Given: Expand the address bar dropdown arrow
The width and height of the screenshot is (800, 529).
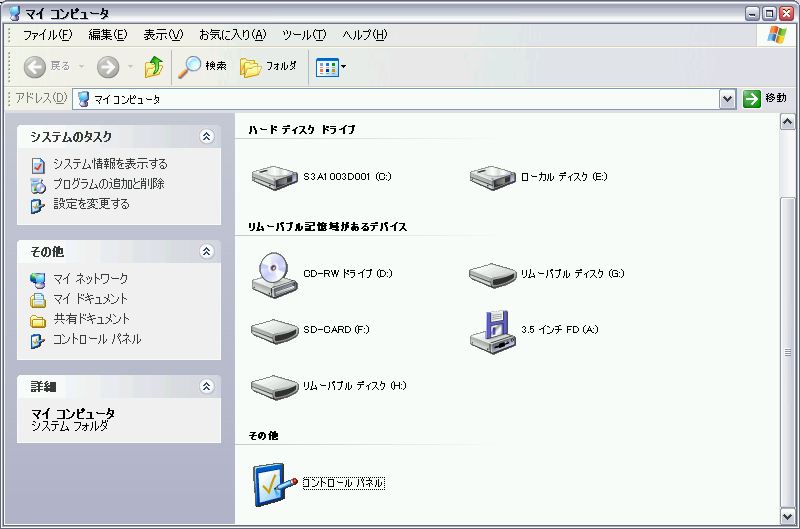Looking at the screenshot, I should (x=728, y=99).
